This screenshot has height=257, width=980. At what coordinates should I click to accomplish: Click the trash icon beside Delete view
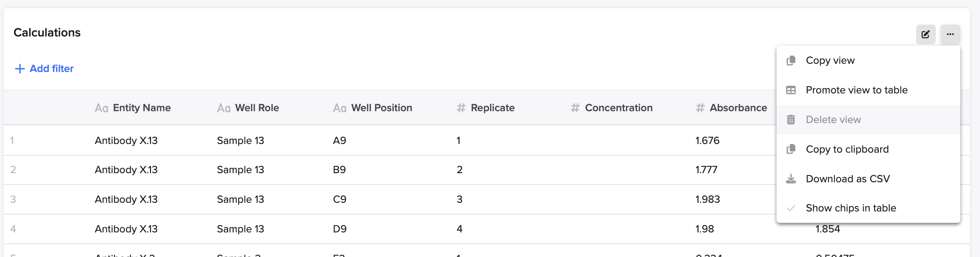791,120
